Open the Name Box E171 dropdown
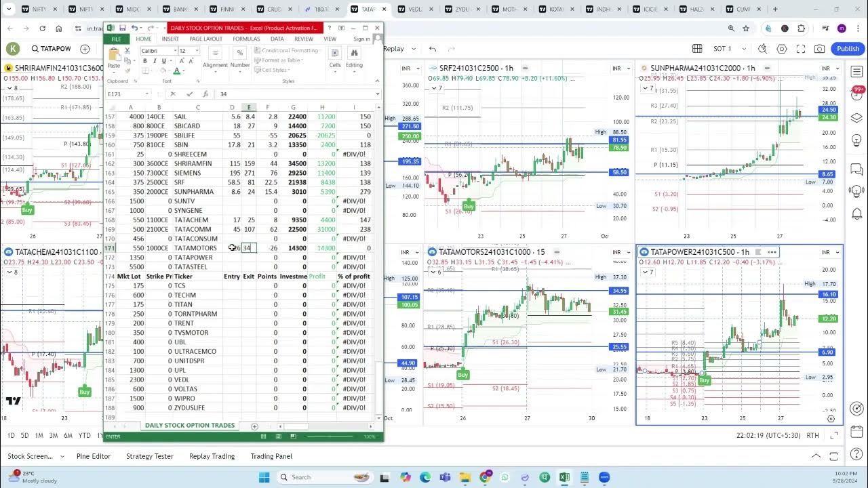The width and height of the screenshot is (868, 488). click(x=147, y=94)
